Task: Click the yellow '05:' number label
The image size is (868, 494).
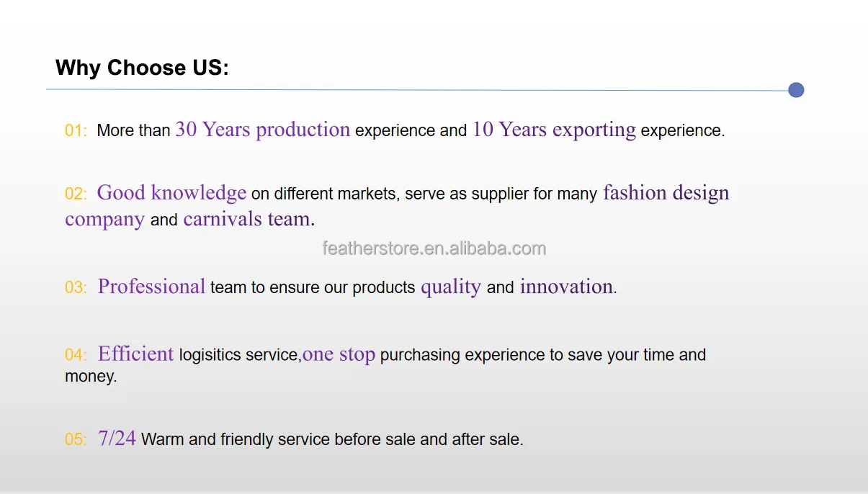Action: 76,439
